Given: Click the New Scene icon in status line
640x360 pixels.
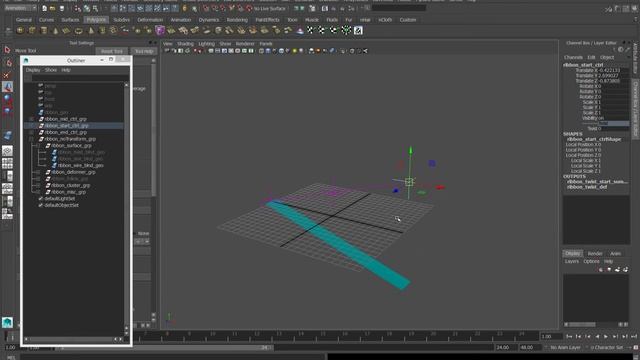Looking at the screenshot, I should coord(44,8).
